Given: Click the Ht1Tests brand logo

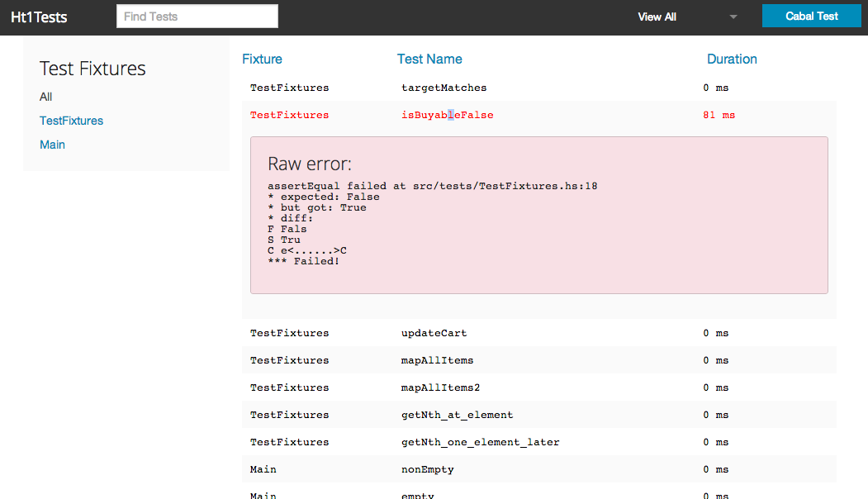Looking at the screenshot, I should [x=39, y=17].
